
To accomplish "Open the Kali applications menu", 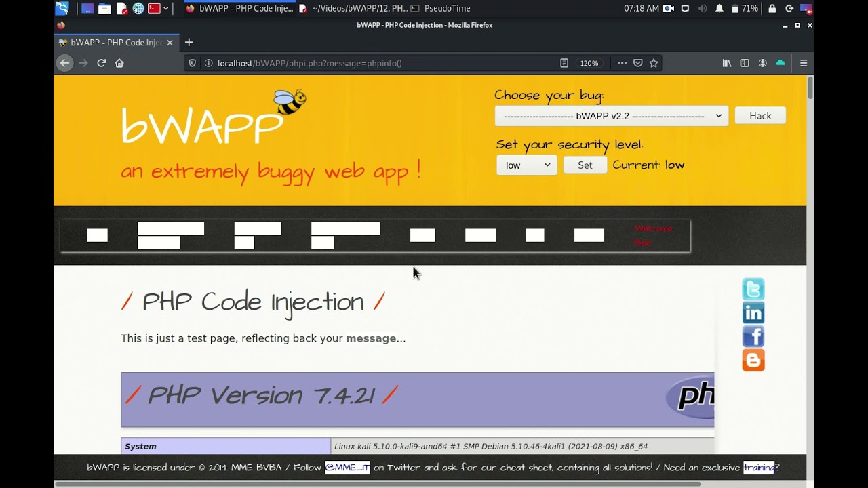I will point(62,8).
